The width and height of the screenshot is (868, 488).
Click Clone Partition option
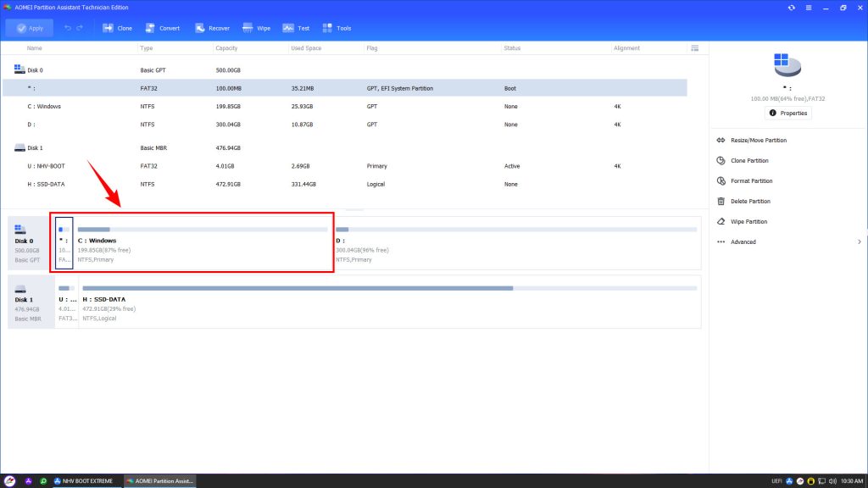[749, 161]
